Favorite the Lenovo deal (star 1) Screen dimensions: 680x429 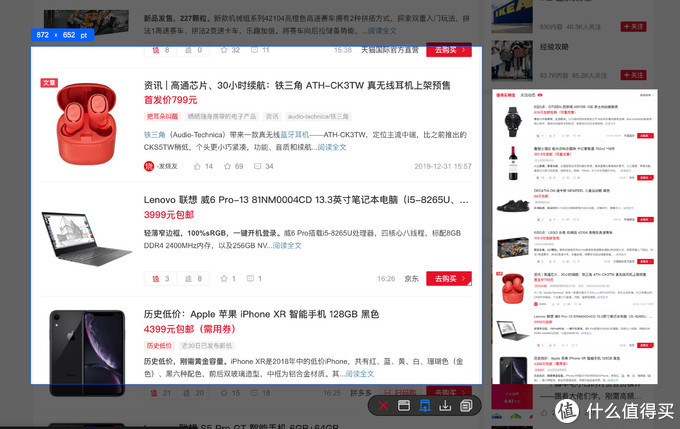228,278
